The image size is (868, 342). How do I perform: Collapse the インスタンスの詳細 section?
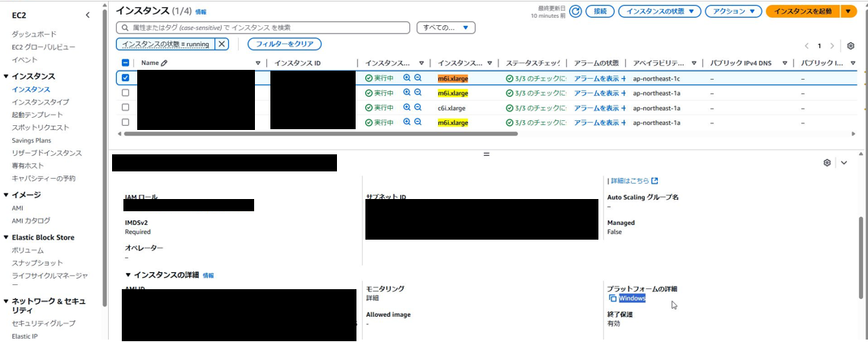click(128, 275)
